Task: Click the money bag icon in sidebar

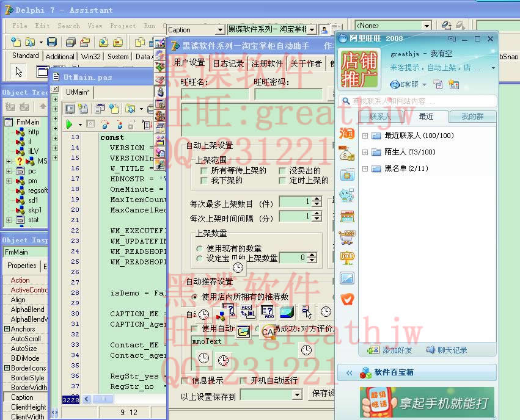Action: tap(347, 154)
